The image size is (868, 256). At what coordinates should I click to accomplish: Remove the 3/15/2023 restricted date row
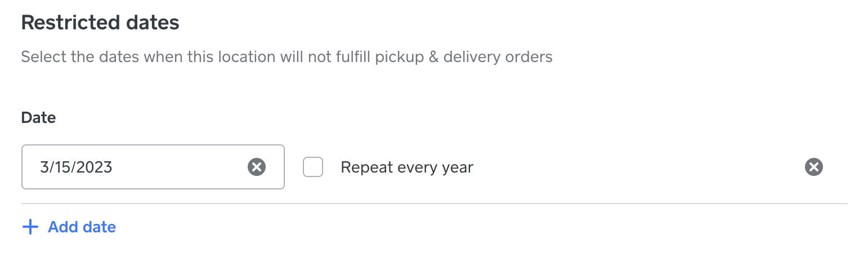pyautogui.click(x=813, y=167)
